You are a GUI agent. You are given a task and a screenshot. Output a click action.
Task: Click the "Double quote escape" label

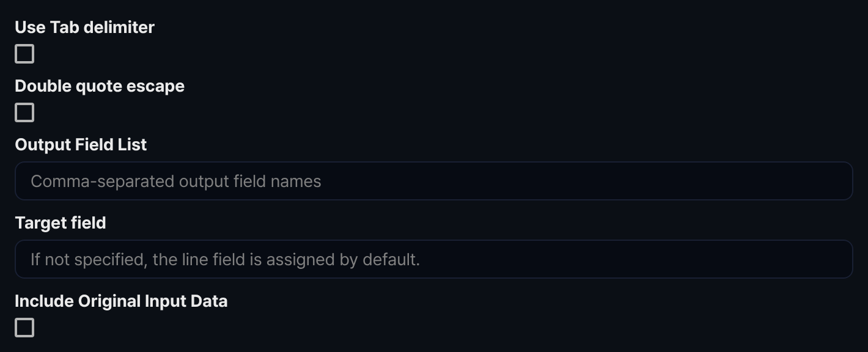coord(100,86)
